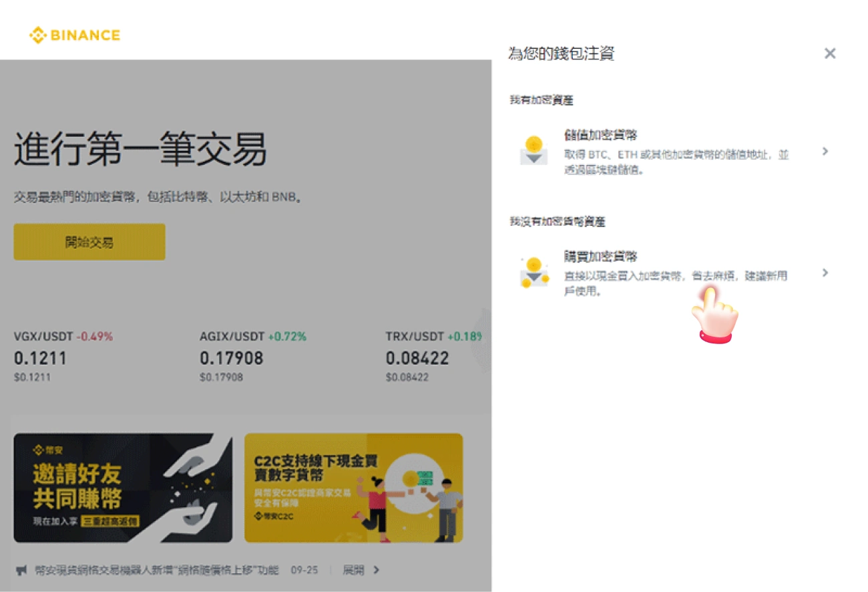This screenshot has height=592, width=868.
Task: Click the 儲值加密貨幣 deposit coin icon
Action: click(531, 152)
